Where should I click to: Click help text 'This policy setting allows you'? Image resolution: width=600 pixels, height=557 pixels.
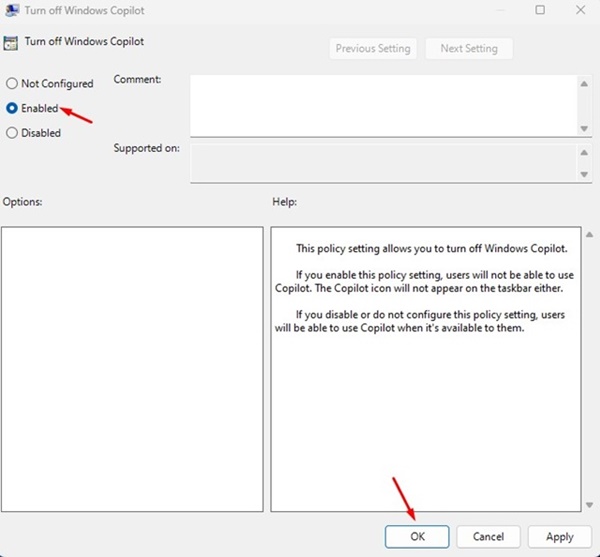[x=432, y=249]
